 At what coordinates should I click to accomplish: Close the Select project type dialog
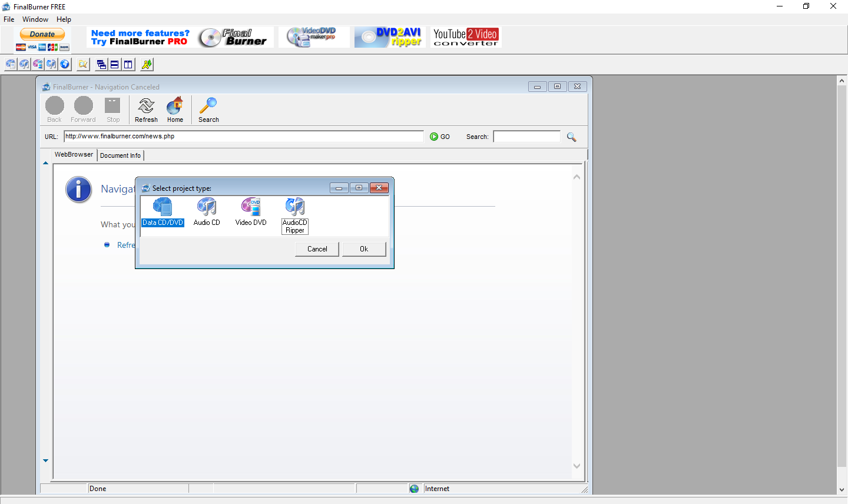[x=379, y=188]
